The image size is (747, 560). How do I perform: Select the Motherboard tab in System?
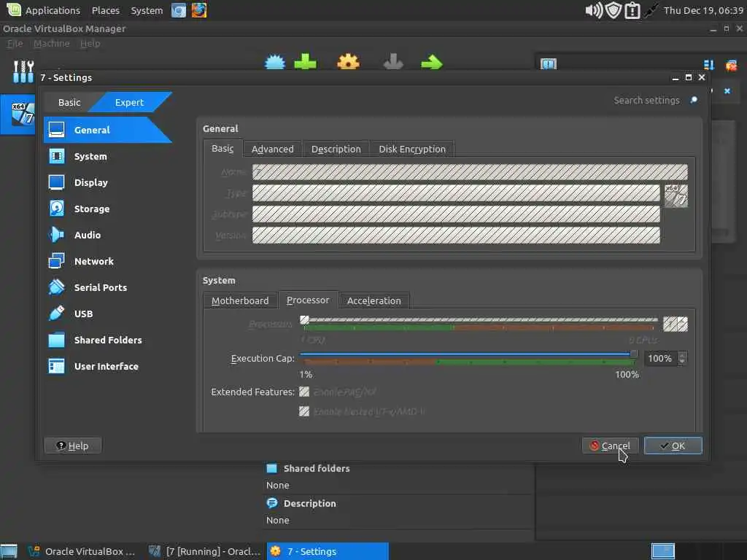[240, 300]
